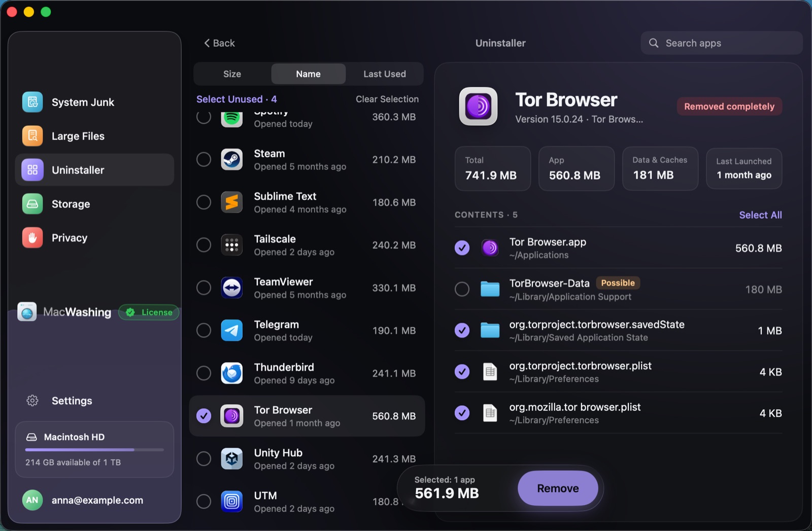The height and width of the screenshot is (531, 812).
Task: Sort apps by Last Used tab
Action: (385, 74)
